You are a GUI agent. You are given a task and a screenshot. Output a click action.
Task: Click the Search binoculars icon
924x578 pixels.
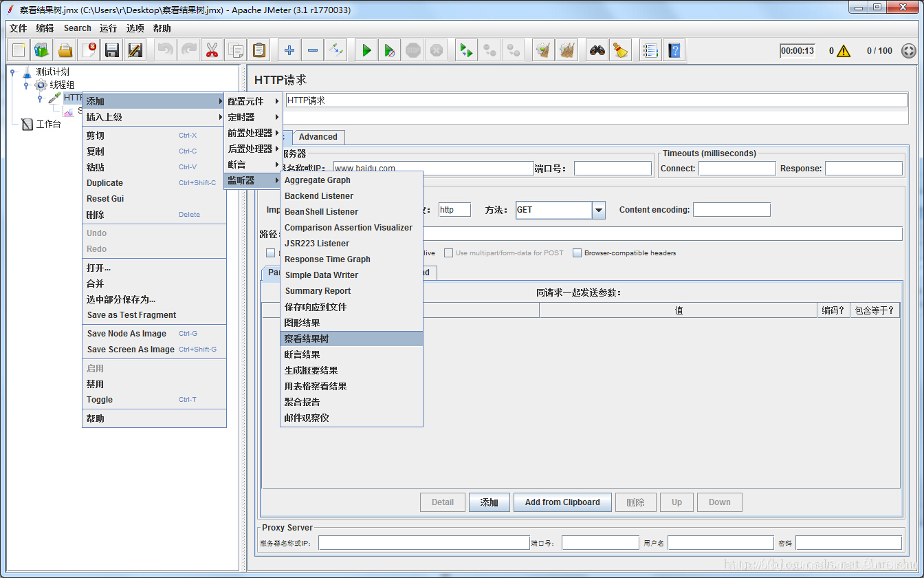[x=597, y=50]
